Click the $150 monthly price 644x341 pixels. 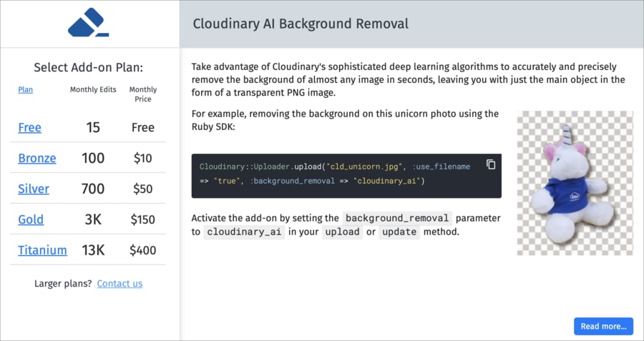coord(143,219)
